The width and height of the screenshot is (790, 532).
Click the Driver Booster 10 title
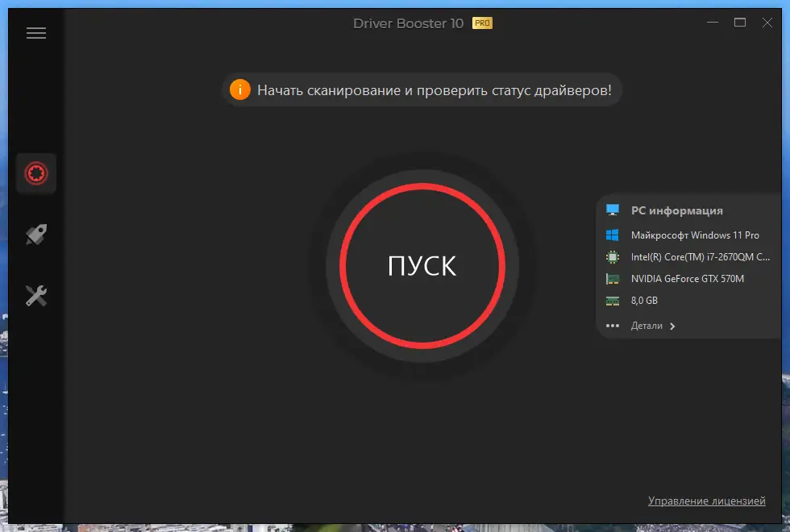pos(408,23)
